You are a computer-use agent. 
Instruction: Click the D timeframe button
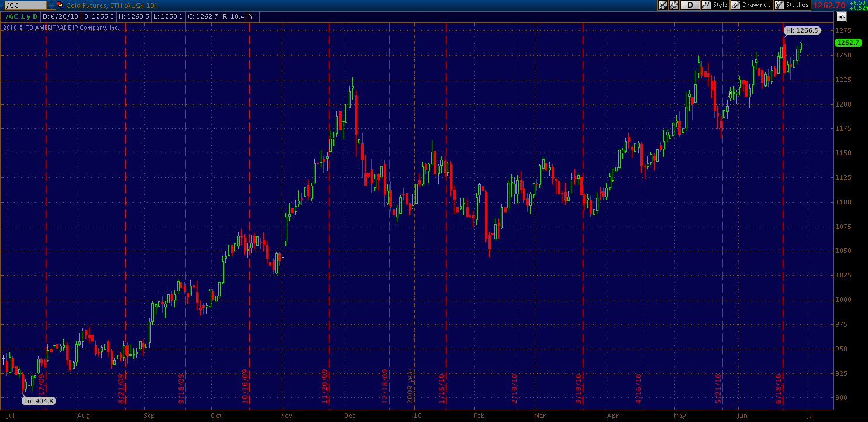click(x=690, y=5)
